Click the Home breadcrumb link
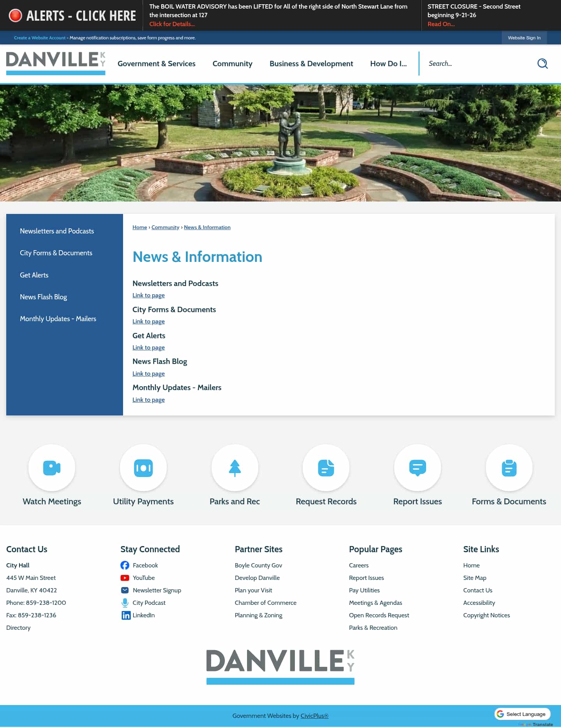The image size is (561, 728). [139, 227]
